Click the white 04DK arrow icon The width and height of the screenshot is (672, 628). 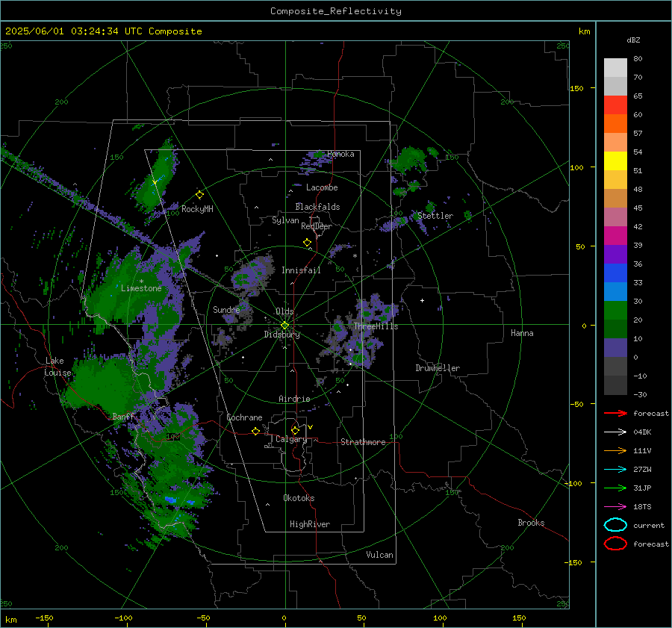(615, 432)
